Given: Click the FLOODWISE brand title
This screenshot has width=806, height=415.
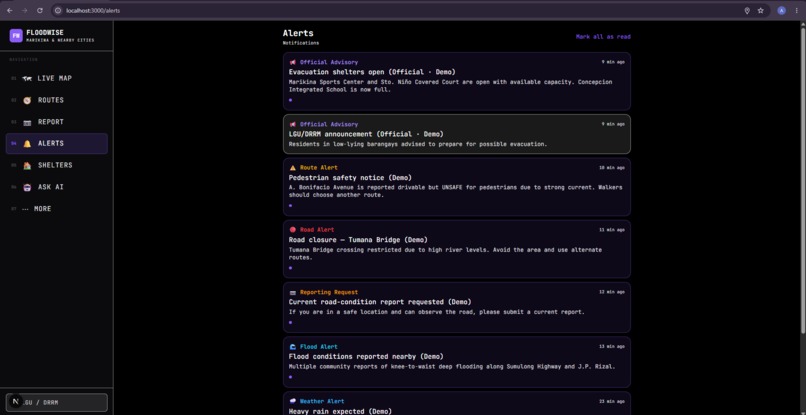Looking at the screenshot, I should (45, 32).
